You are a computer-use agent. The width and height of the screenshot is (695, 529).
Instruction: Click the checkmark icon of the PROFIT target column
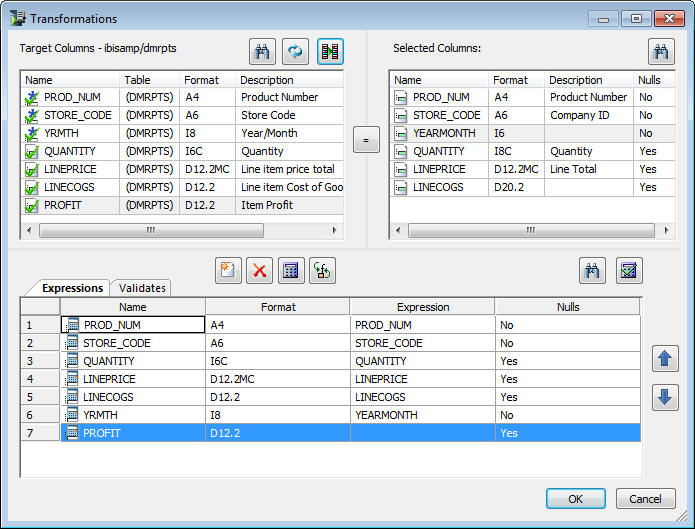(32, 206)
